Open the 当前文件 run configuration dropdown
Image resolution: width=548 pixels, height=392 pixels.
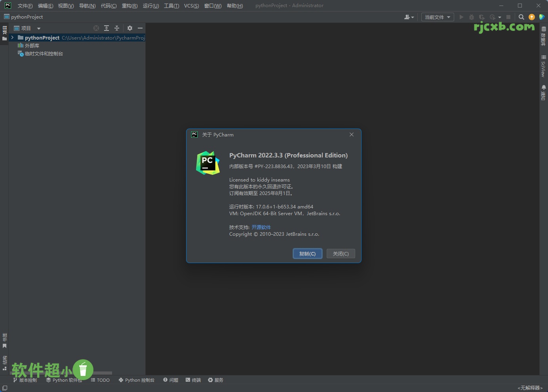(437, 17)
